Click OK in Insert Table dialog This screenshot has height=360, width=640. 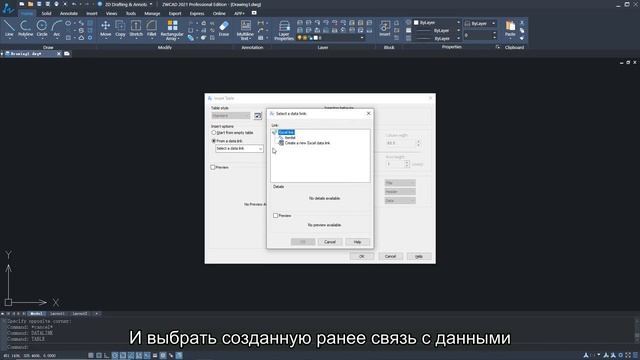click(x=362, y=256)
